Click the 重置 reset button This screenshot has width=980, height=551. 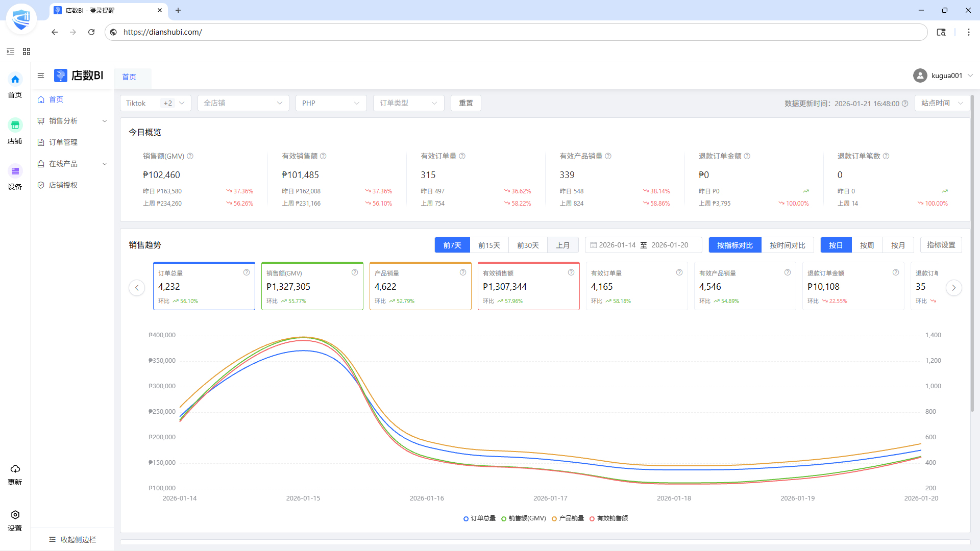[x=465, y=103]
